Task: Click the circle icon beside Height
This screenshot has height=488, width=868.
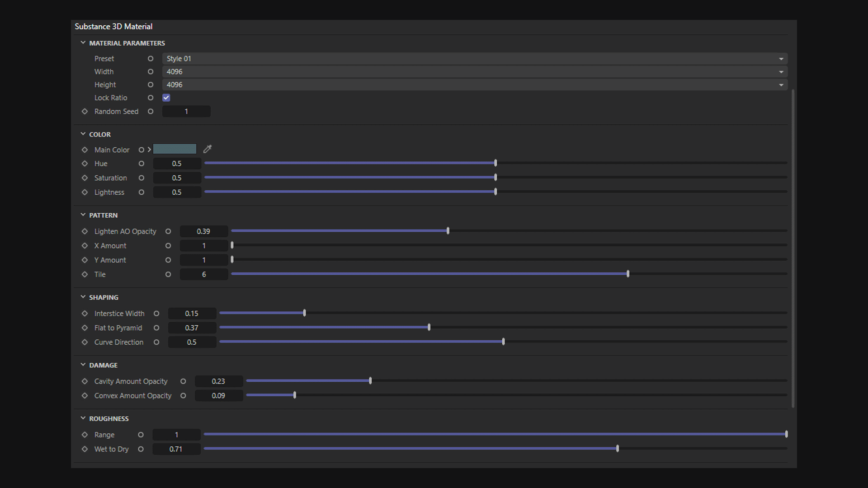Action: click(x=151, y=85)
